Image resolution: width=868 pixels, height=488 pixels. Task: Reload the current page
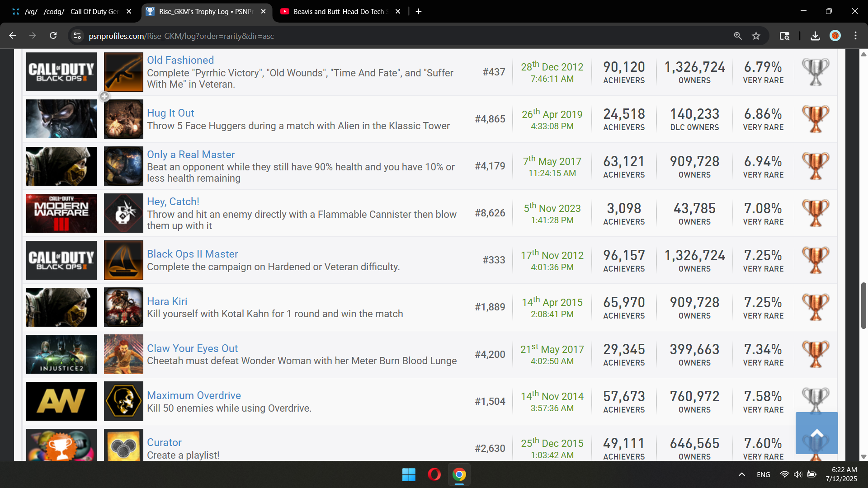[x=53, y=36]
